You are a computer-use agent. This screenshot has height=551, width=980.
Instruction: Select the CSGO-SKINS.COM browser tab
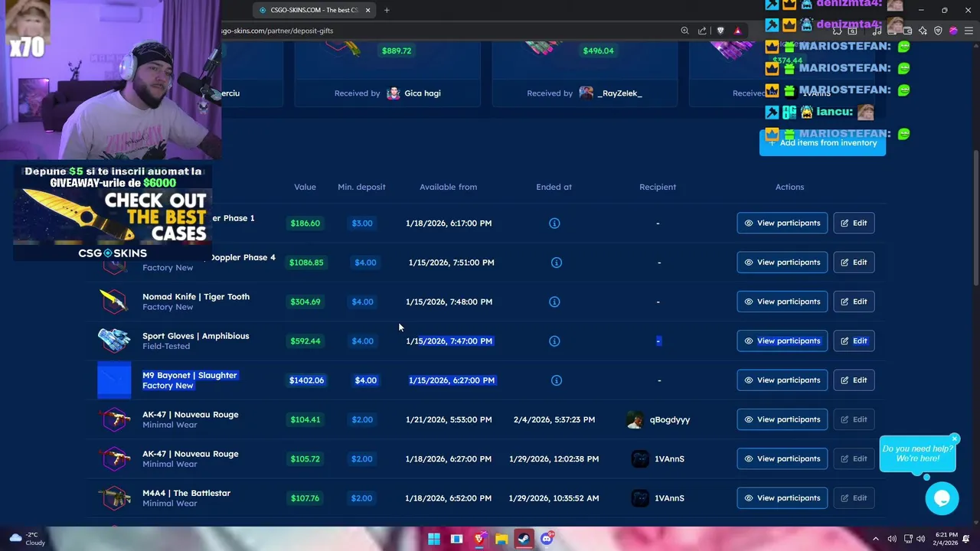tap(314, 10)
